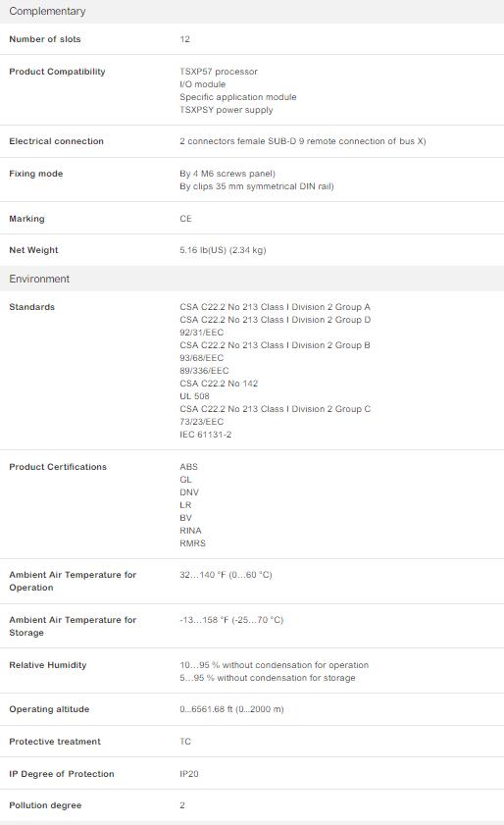Select the Standards label
The width and height of the screenshot is (504, 825).
[31, 307]
